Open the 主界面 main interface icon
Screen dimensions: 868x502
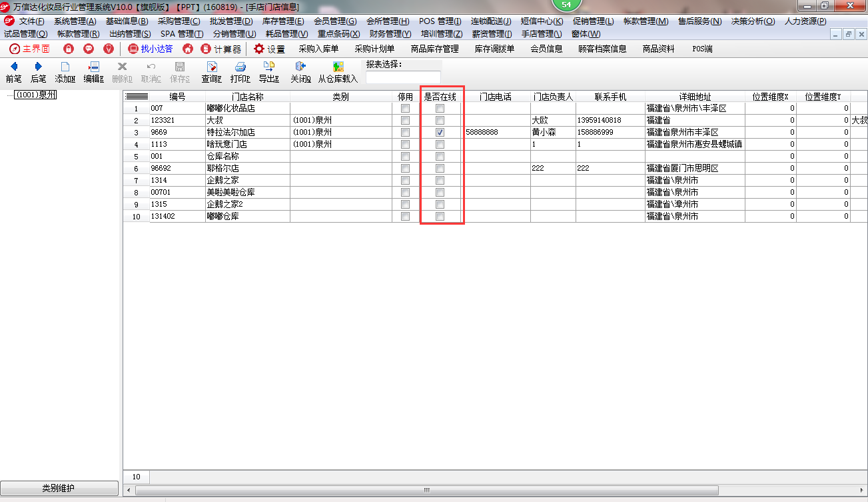29,49
